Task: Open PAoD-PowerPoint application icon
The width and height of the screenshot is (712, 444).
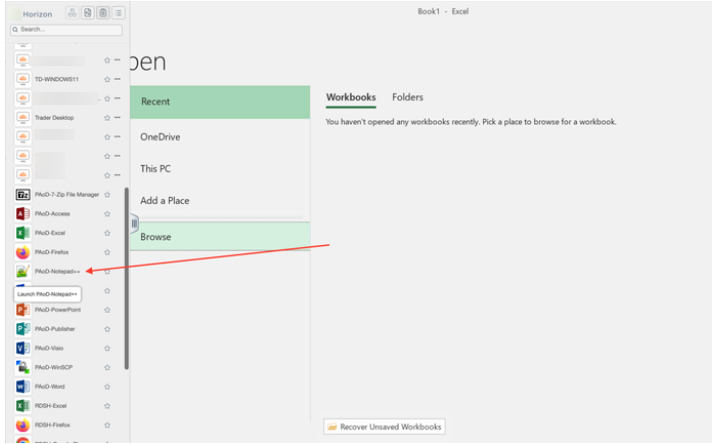Action: pos(23,310)
